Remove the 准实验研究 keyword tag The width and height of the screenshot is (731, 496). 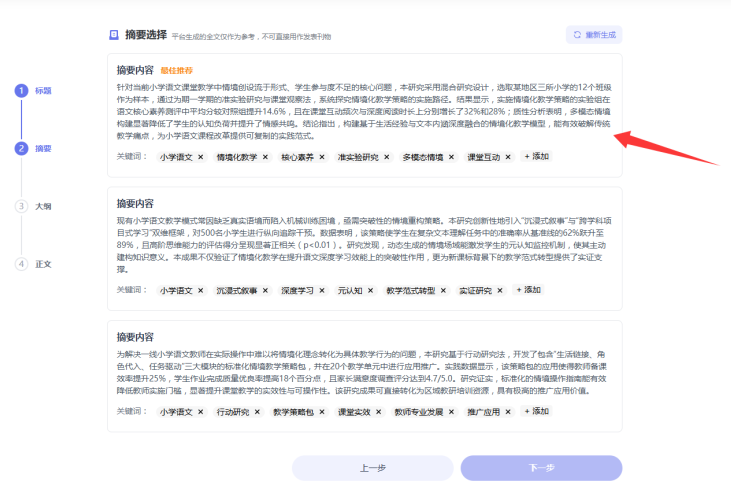coord(386,157)
